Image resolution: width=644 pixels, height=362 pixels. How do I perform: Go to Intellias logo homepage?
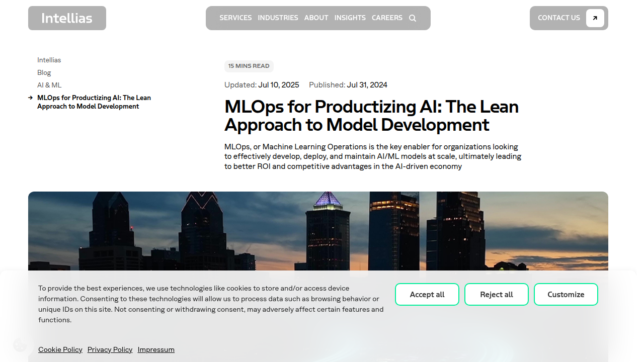point(67,18)
